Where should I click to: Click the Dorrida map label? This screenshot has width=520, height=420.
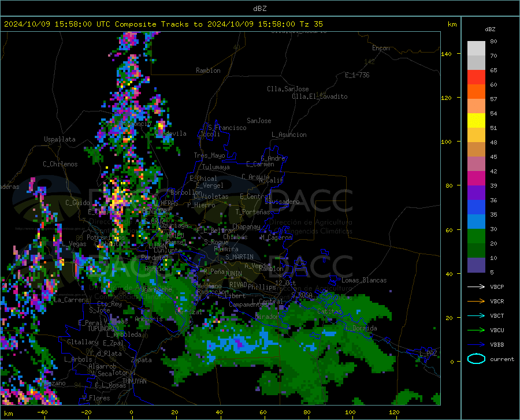tap(365, 328)
